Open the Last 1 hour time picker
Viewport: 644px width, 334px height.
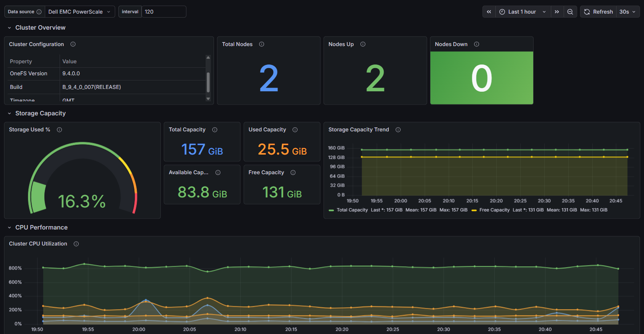(x=523, y=12)
